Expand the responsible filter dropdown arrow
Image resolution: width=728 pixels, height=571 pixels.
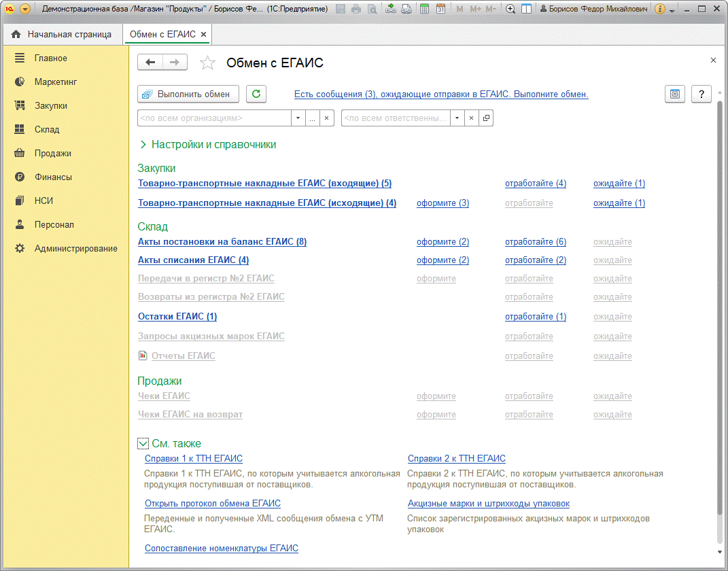pyautogui.click(x=457, y=118)
